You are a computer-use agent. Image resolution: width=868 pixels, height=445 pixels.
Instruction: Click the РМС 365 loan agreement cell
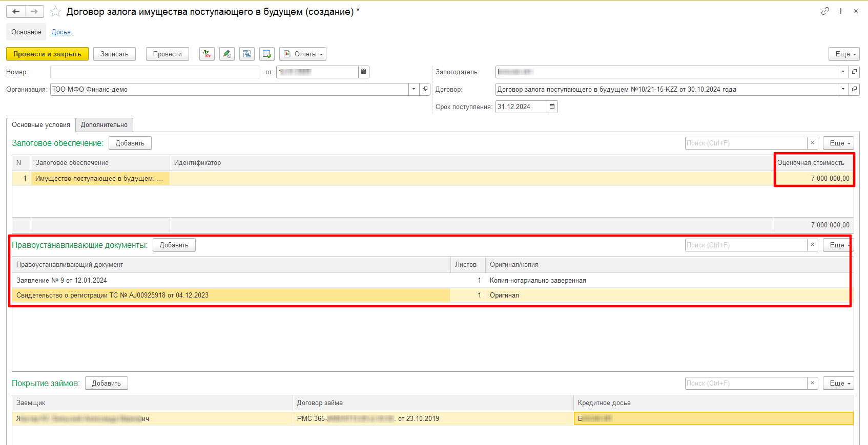(x=433, y=418)
